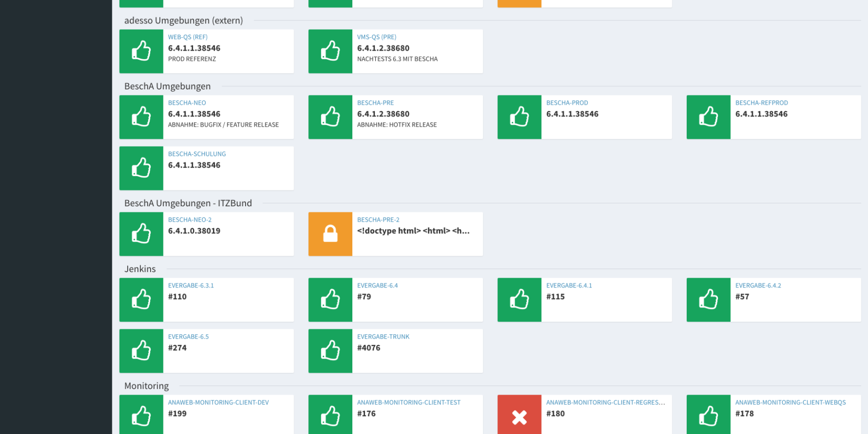Click the 'Monitoring' section heading
The height and width of the screenshot is (434, 868).
[x=147, y=386]
